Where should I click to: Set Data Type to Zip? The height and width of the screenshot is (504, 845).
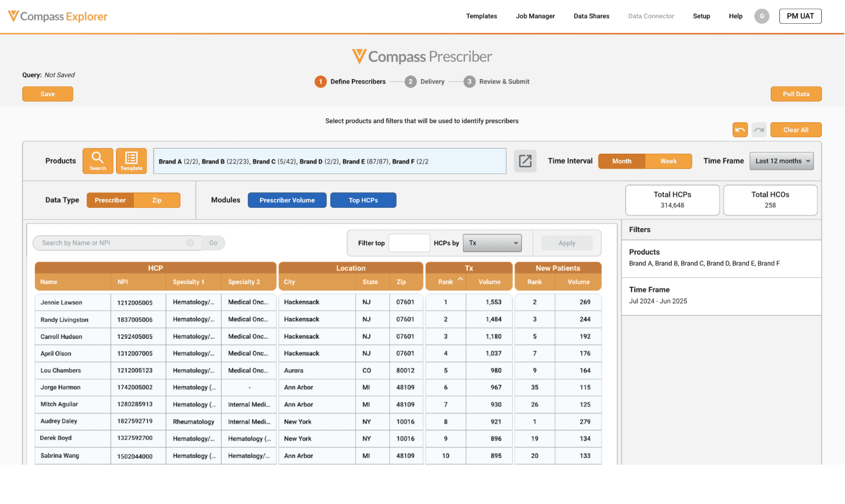tap(157, 200)
